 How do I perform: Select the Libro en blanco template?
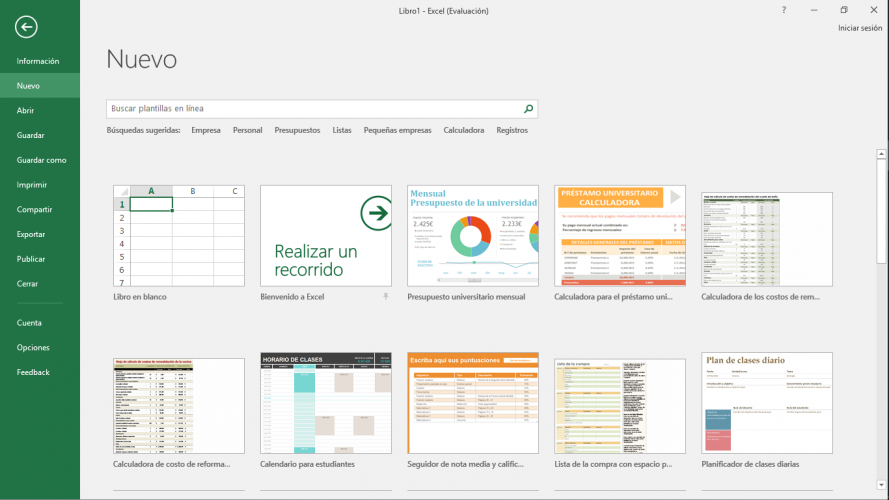click(179, 236)
